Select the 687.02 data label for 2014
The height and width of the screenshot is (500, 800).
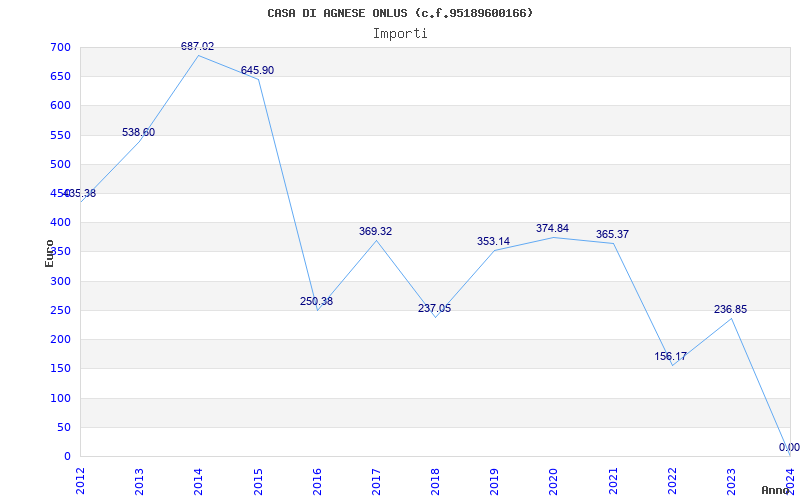pyautogui.click(x=197, y=46)
